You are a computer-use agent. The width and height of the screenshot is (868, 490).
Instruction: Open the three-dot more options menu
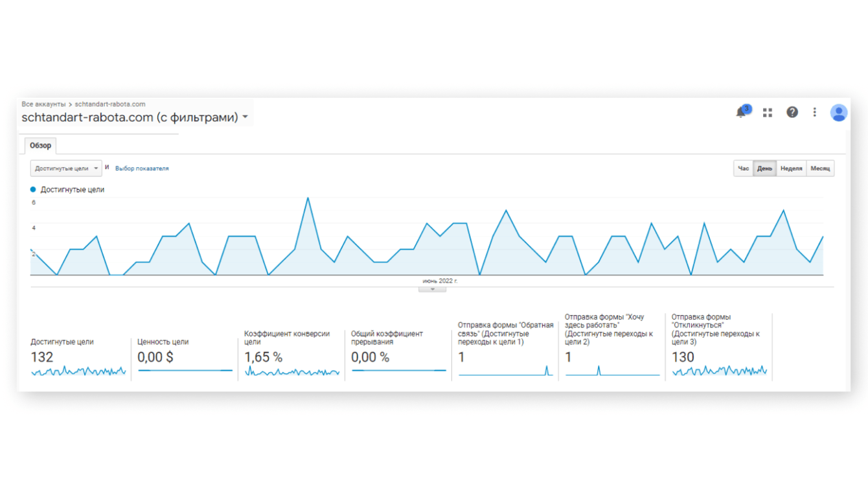click(x=815, y=113)
